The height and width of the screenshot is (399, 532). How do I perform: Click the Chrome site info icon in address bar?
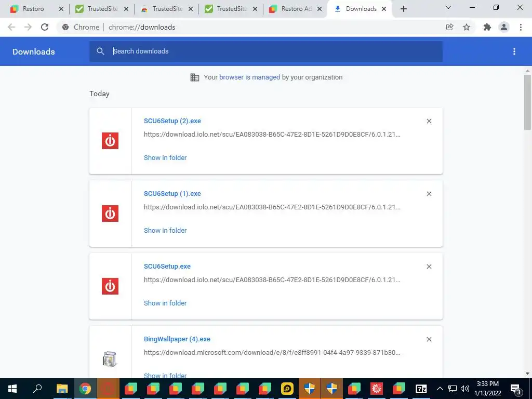(65, 27)
